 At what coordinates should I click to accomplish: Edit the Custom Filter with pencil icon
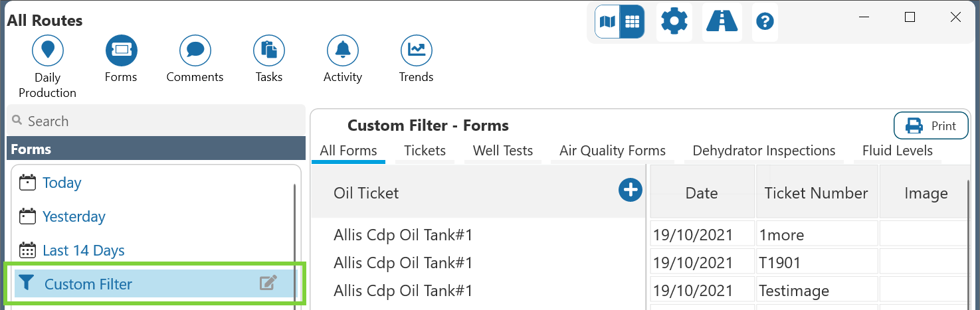[x=267, y=283]
